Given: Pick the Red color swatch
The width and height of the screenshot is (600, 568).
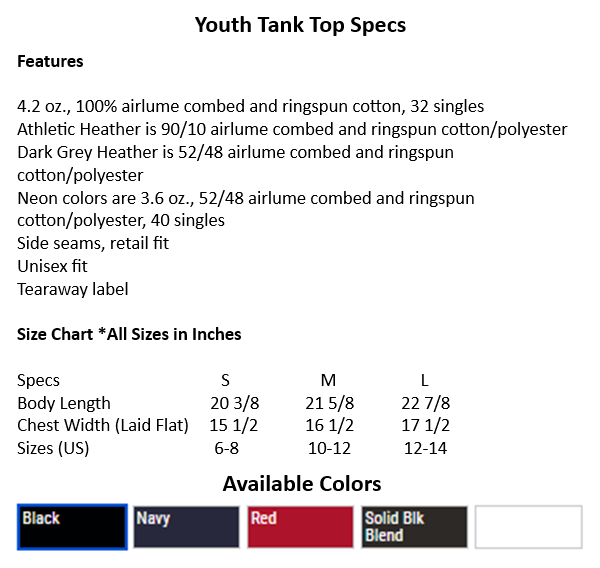Looking at the screenshot, I should pos(300,527).
